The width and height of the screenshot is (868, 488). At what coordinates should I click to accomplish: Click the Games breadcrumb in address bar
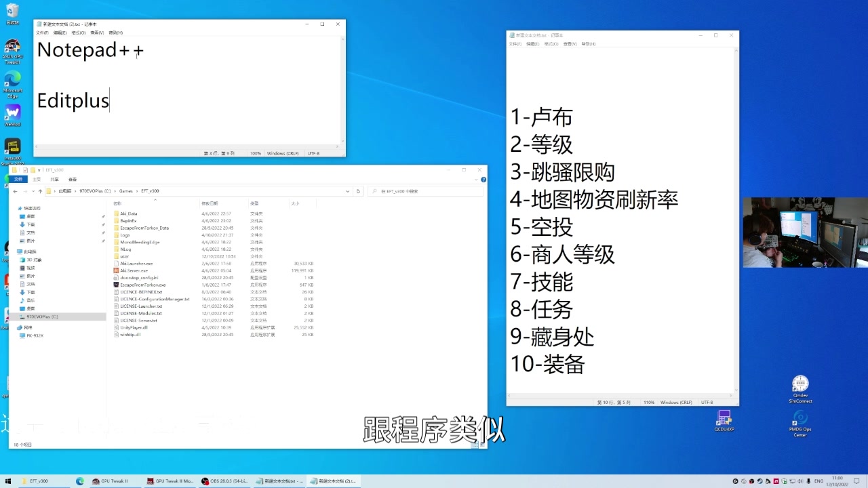point(126,191)
